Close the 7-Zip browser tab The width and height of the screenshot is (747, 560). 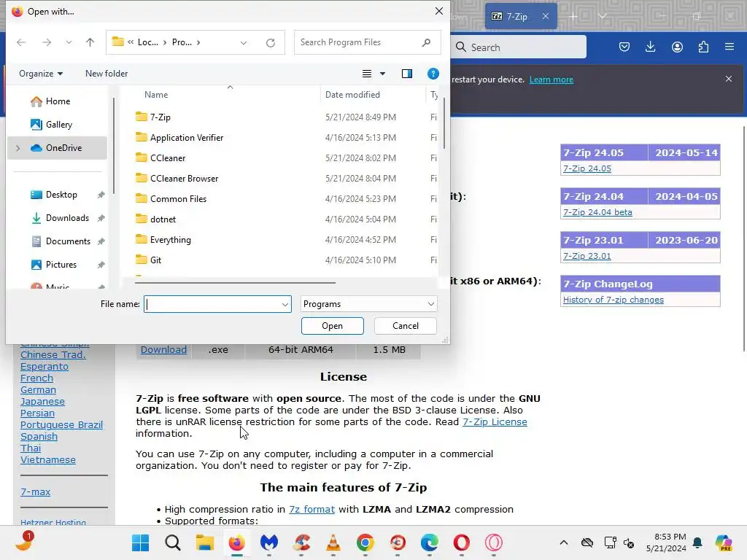point(546,16)
